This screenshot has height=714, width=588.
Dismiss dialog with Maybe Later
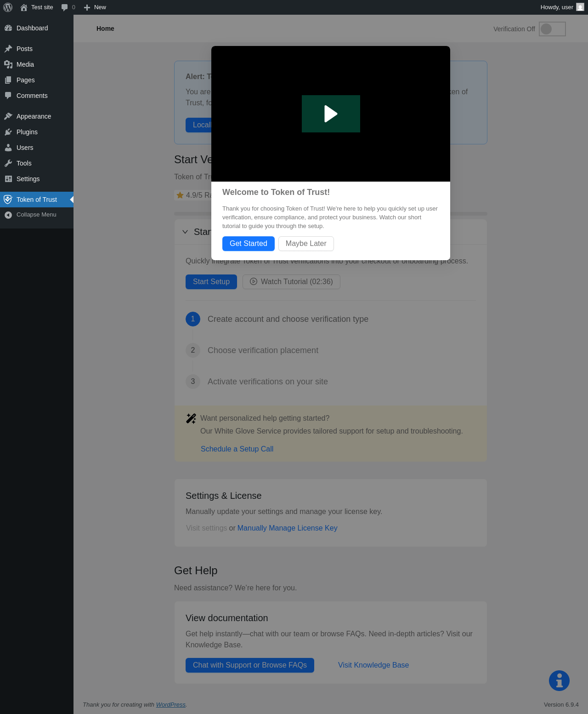coord(306,244)
